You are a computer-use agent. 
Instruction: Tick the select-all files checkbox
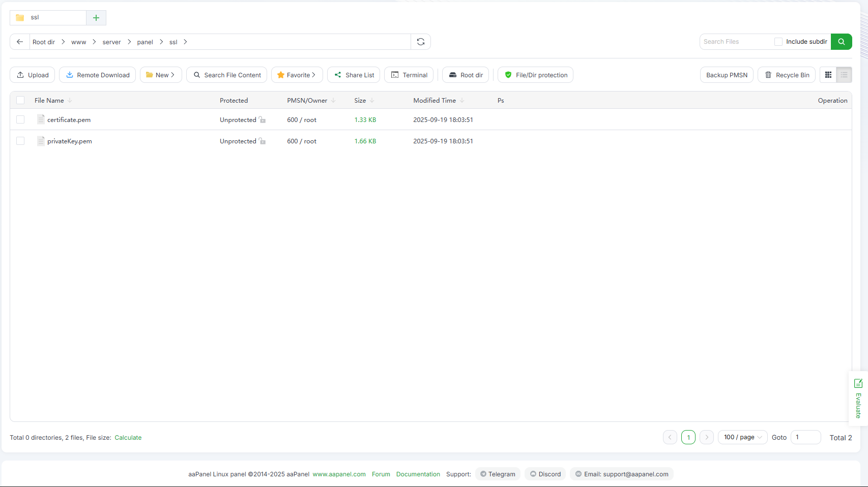click(20, 100)
